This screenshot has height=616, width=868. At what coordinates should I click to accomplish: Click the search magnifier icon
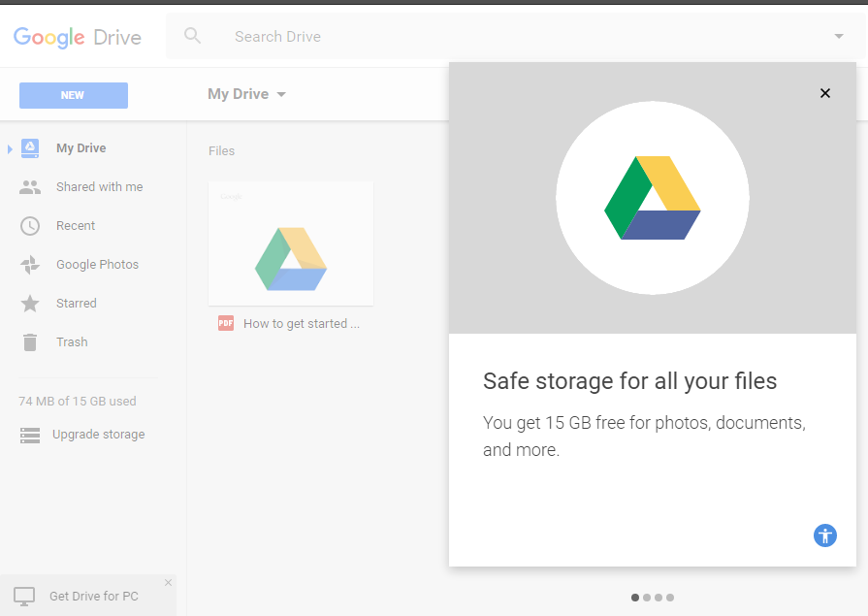point(193,37)
